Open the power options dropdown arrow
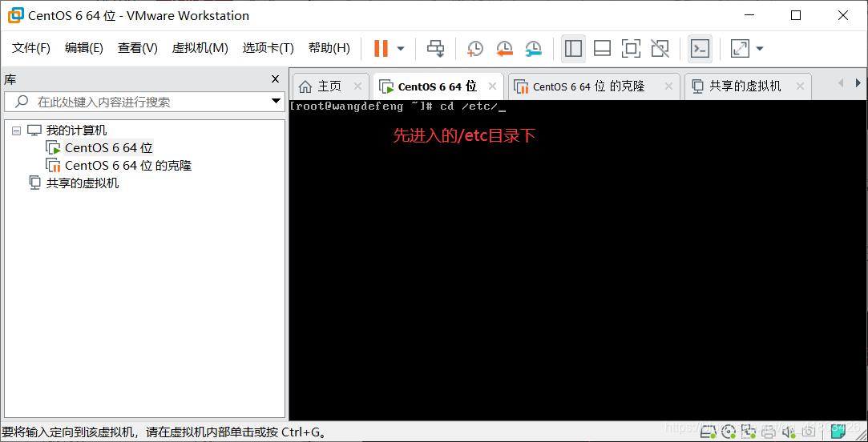Image resolution: width=868 pixels, height=442 pixels. tap(401, 49)
